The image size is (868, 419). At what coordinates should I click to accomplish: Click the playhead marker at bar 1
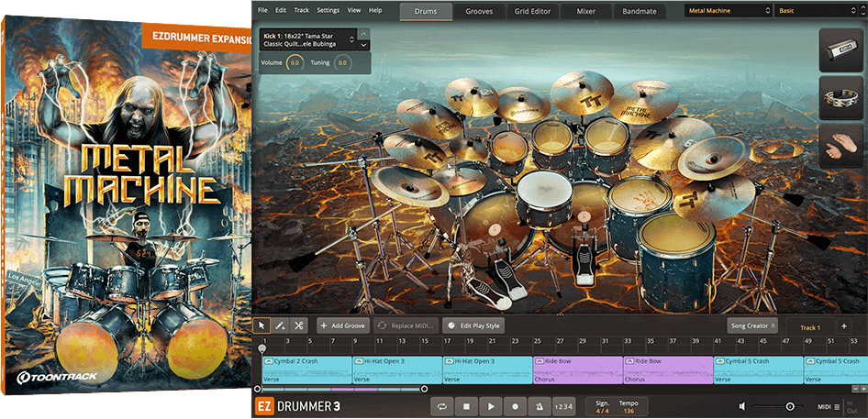(262, 348)
